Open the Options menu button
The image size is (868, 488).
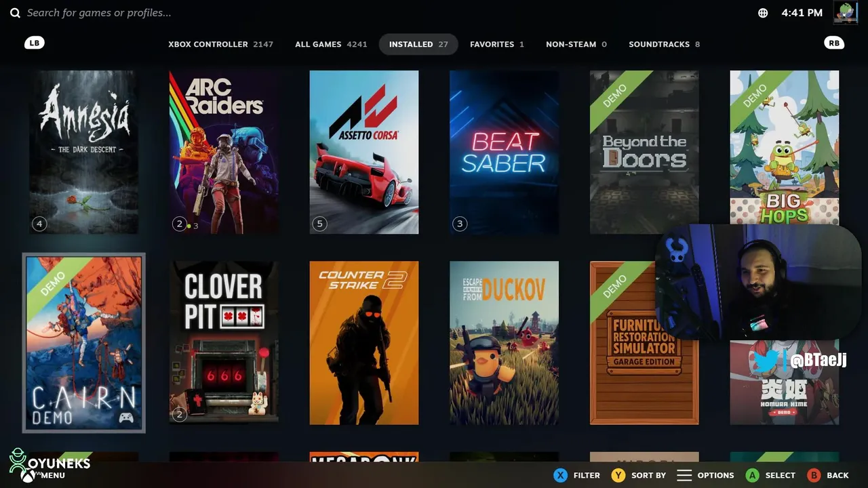[x=705, y=475]
